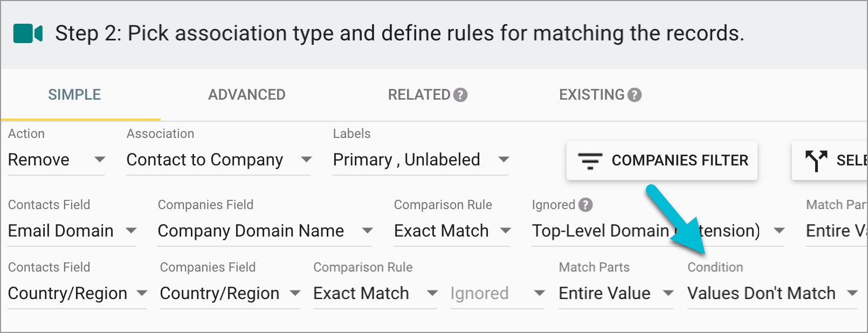Expand the Company Domain Name dropdown

265,231
